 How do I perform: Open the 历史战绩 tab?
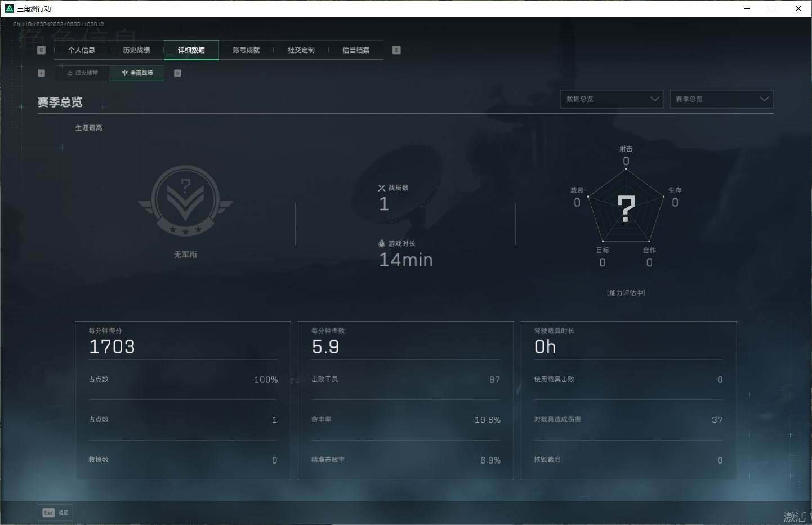click(x=136, y=50)
